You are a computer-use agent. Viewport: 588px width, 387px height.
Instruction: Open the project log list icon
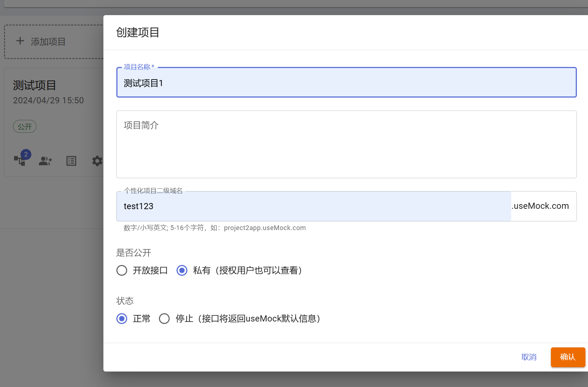[71, 161]
